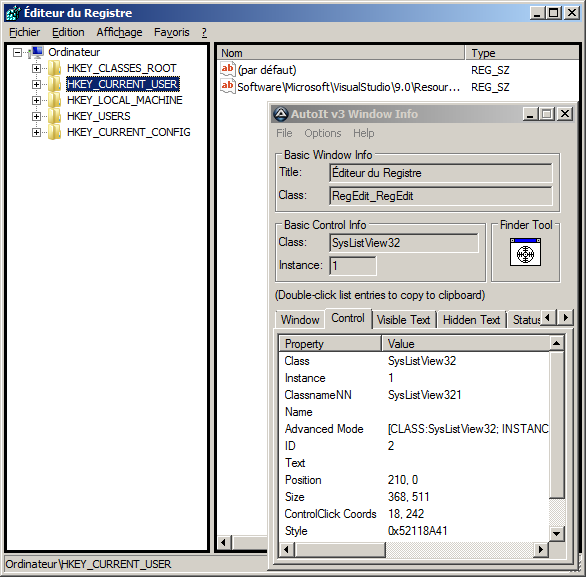Image resolution: width=586 pixels, height=577 pixels.
Task: Click the AutoIt logo in the title bar
Action: pyautogui.click(x=281, y=114)
